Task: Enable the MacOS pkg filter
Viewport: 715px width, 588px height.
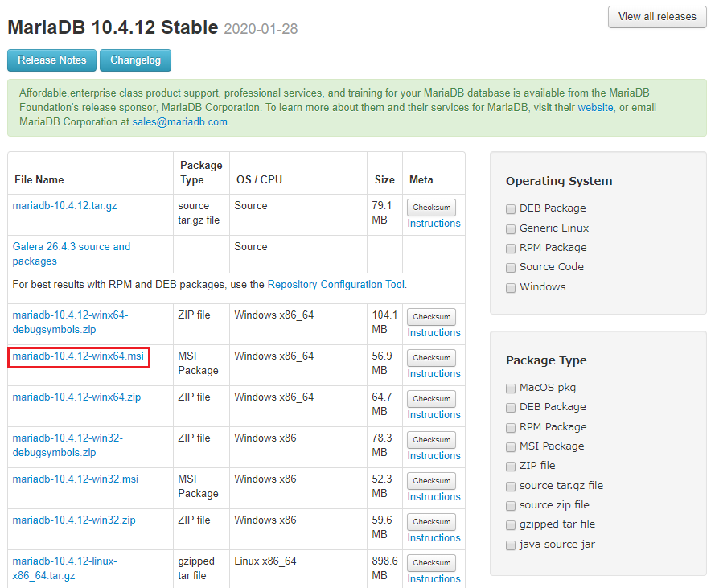Action: [511, 388]
